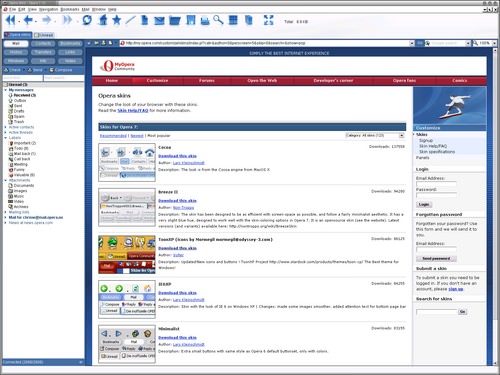Click Download this skin link for Cocoa
Screen dimensions: 500x375
pyautogui.click(x=177, y=156)
